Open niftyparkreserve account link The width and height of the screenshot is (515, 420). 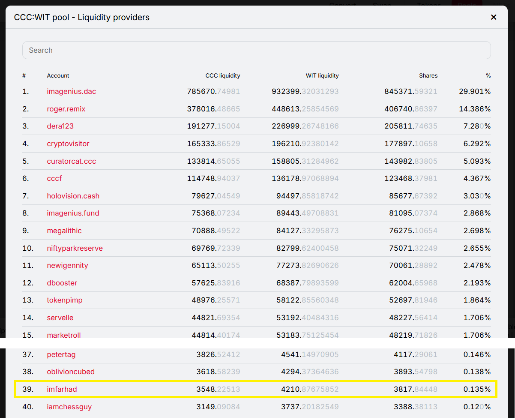click(75, 248)
